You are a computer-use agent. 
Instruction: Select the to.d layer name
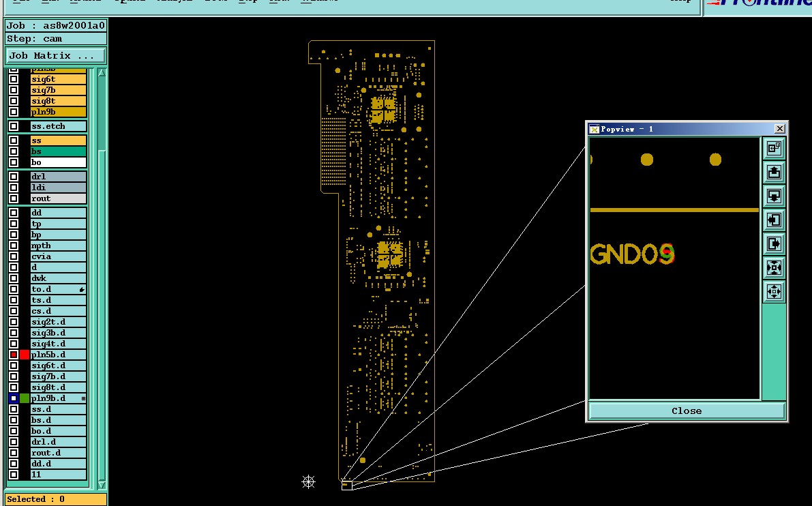pyautogui.click(x=58, y=289)
